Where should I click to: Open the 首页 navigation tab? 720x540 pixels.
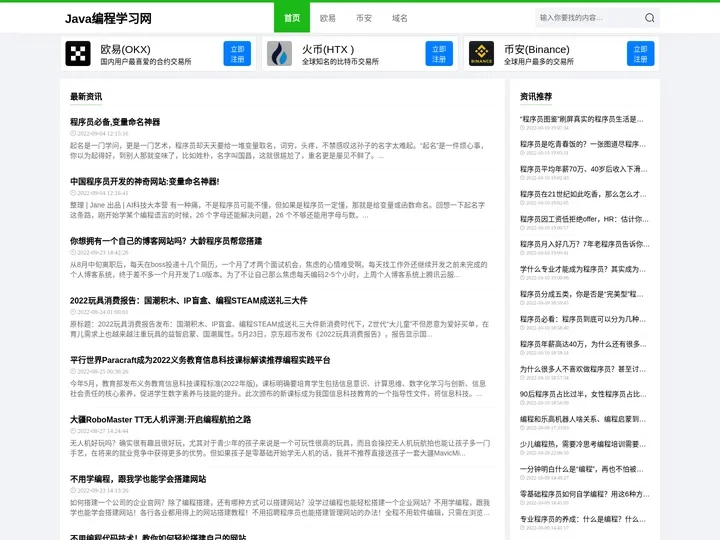tap(292, 18)
